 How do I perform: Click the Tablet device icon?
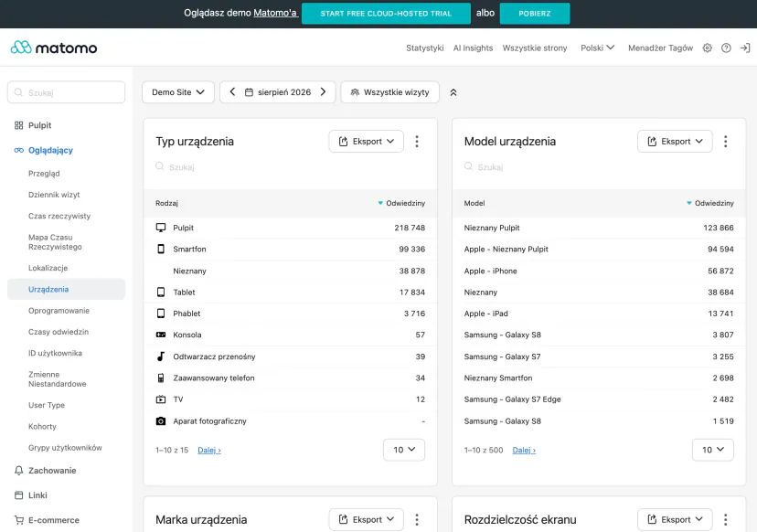pyautogui.click(x=161, y=293)
